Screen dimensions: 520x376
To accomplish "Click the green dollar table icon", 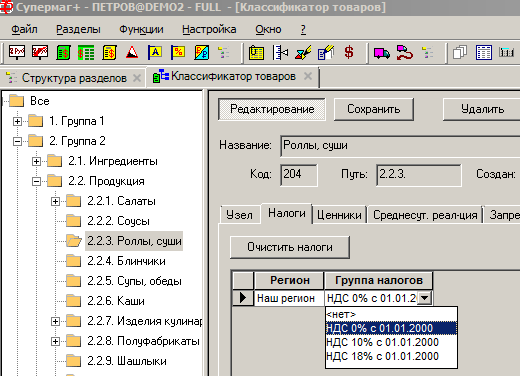I will tap(86, 53).
